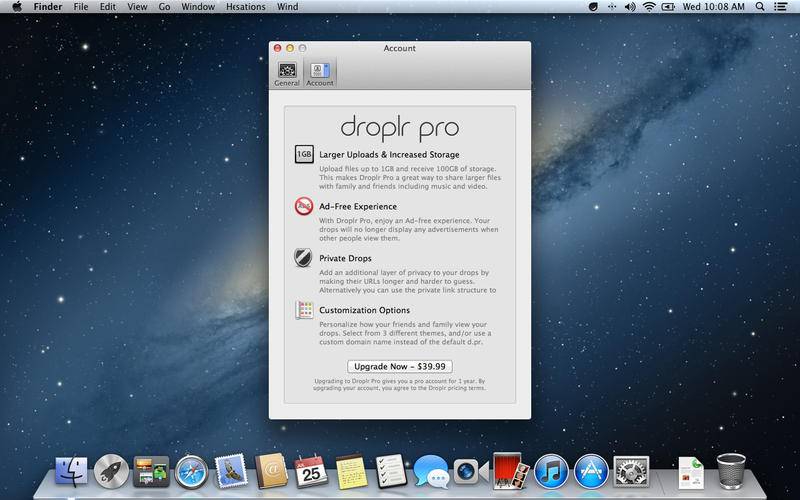Click the 1GB Larger Uploads icon
This screenshot has width=800, height=500.
(x=304, y=155)
